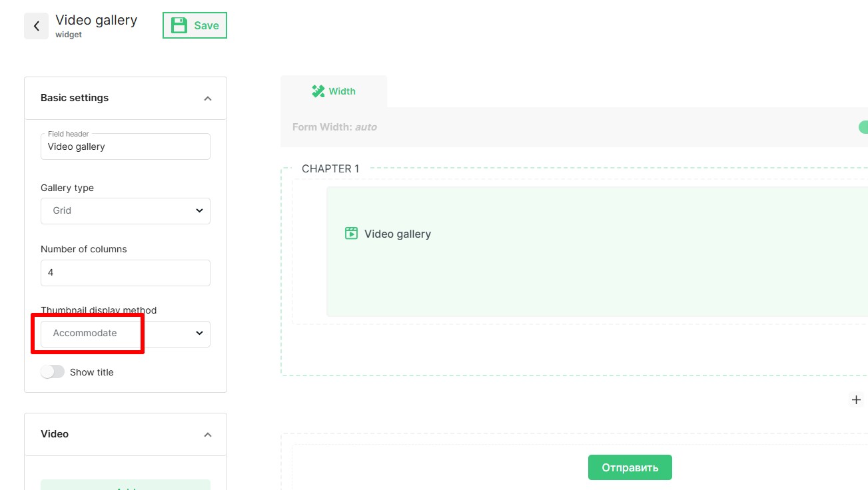
Task: Click the Video gallery widget title heading
Action: click(96, 20)
